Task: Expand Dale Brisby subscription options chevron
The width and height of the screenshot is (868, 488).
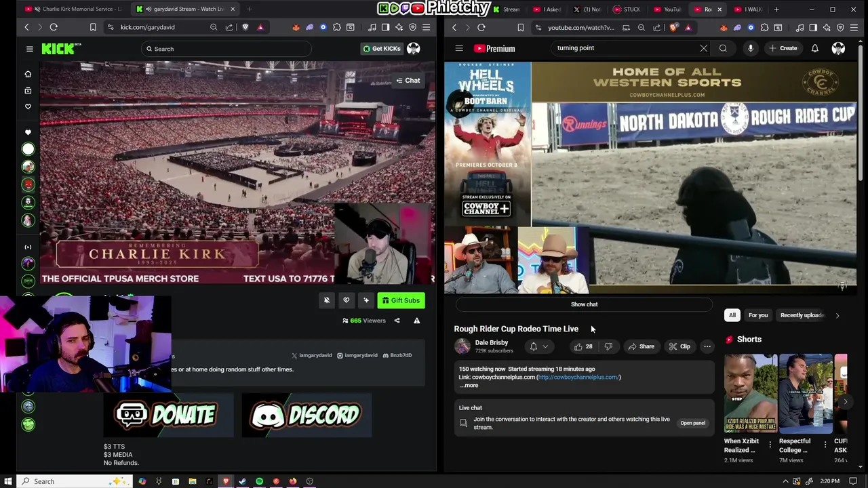Action: tap(545, 346)
